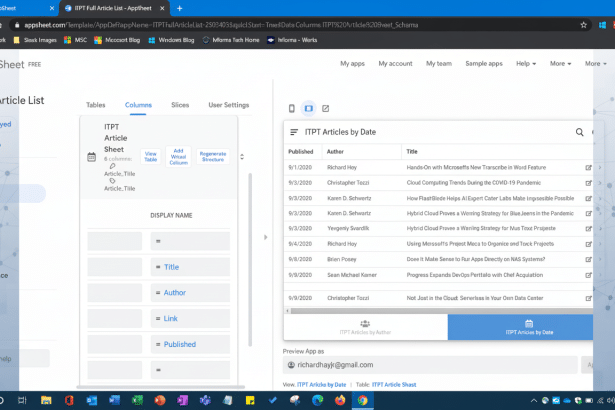Open the Published column settings
The height and width of the screenshot is (410, 615).
190,344
